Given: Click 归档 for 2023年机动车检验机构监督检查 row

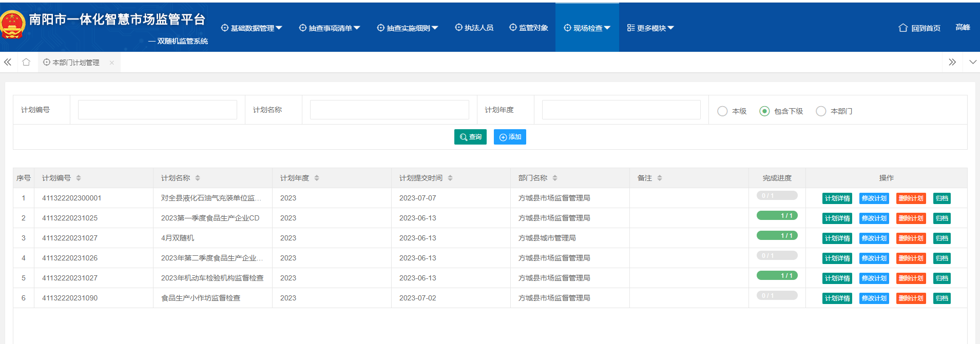Looking at the screenshot, I should (x=942, y=278).
